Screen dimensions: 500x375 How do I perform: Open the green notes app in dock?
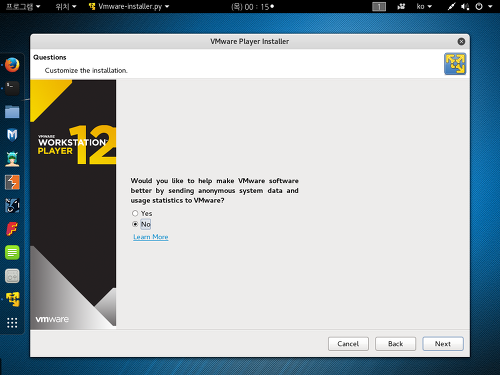point(12,252)
